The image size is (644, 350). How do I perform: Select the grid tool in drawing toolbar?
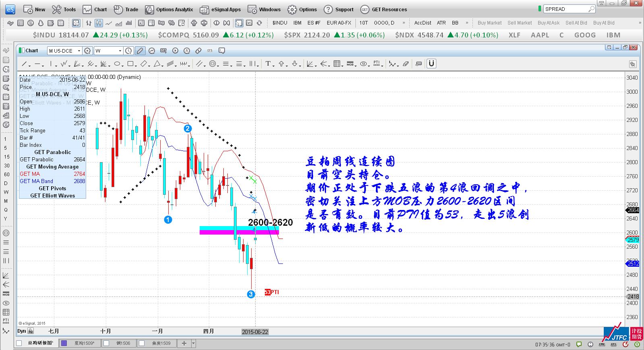tap(337, 64)
